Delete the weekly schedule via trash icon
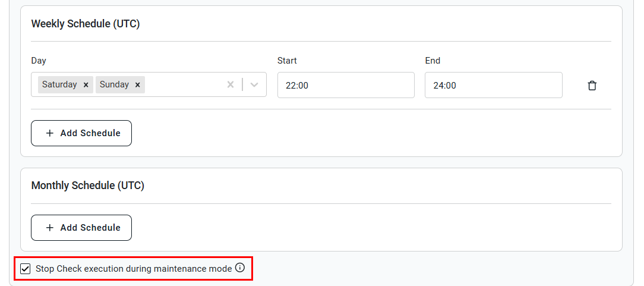Screen dimensions: 644x286 click(592, 86)
